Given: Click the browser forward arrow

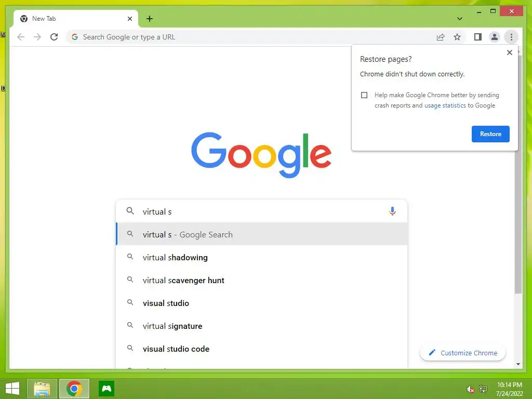Looking at the screenshot, I should [x=37, y=37].
